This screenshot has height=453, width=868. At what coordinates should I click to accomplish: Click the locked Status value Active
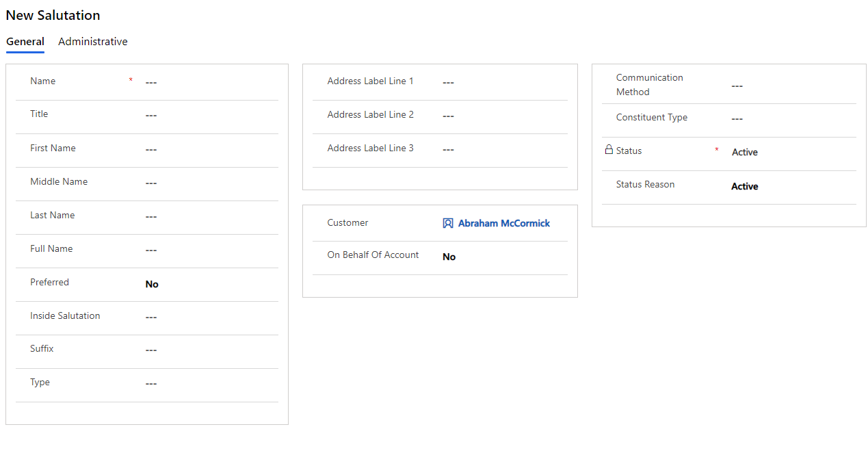745,152
